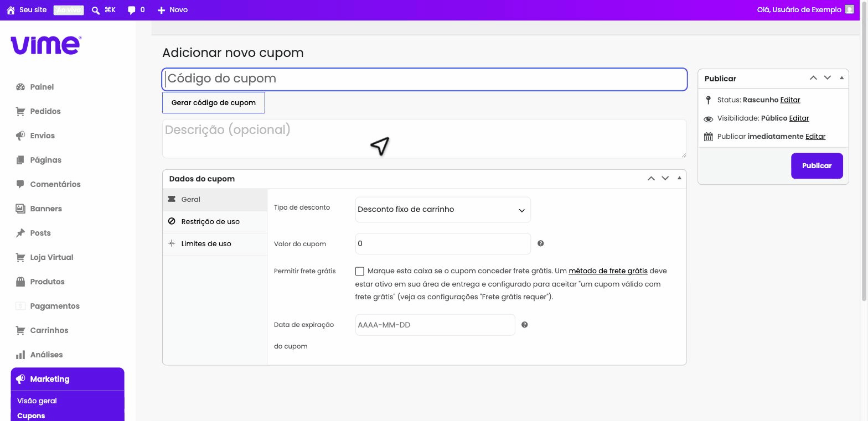Click the Comentários speech bubble icon
Screen dimensions: 868x421
click(x=20, y=184)
